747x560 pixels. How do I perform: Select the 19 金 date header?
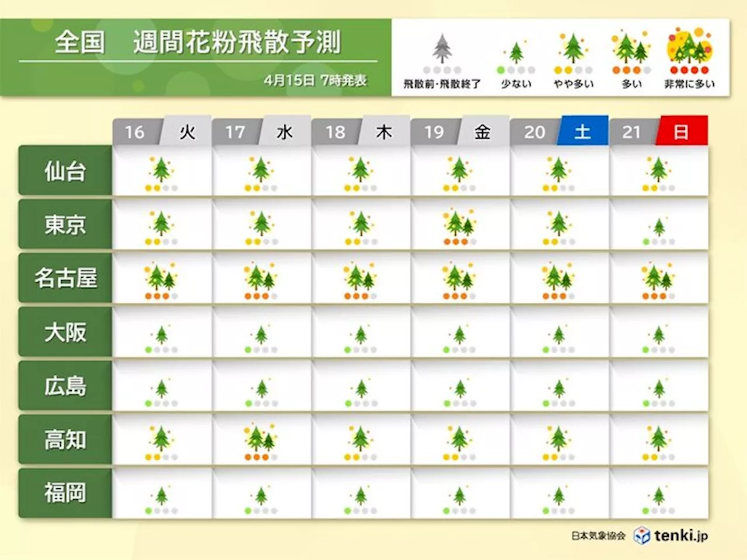pyautogui.click(x=460, y=131)
